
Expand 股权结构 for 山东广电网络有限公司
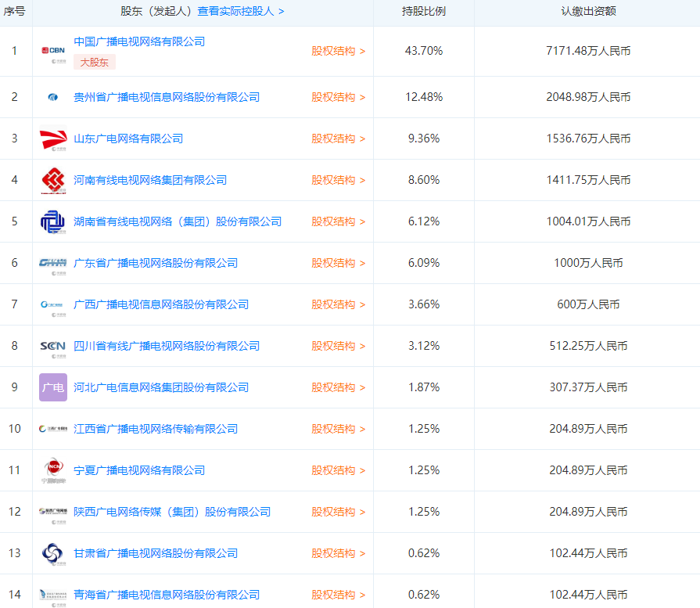(339, 139)
